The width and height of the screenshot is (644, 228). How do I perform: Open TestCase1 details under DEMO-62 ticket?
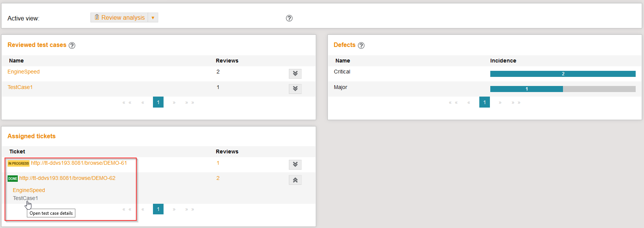click(25, 198)
